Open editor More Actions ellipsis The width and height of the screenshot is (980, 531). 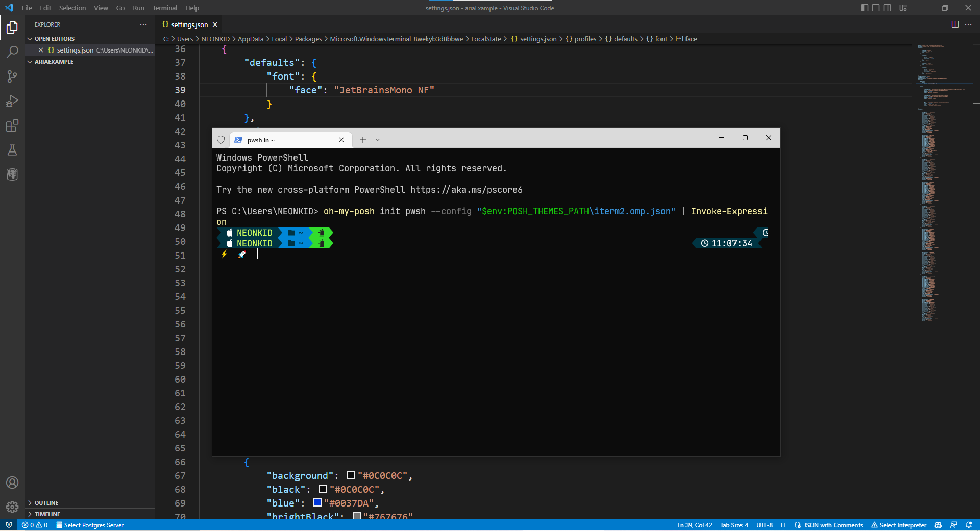[968, 24]
